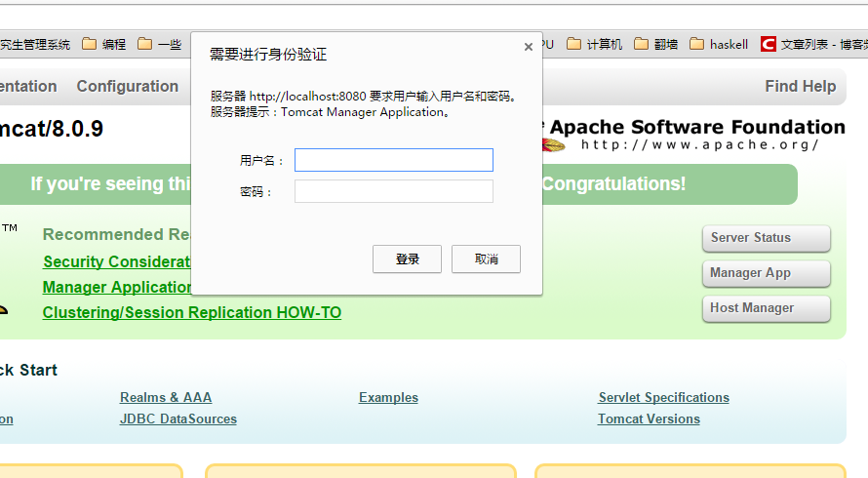The image size is (868, 478).
Task: Open the Manager App button
Action: click(x=767, y=273)
